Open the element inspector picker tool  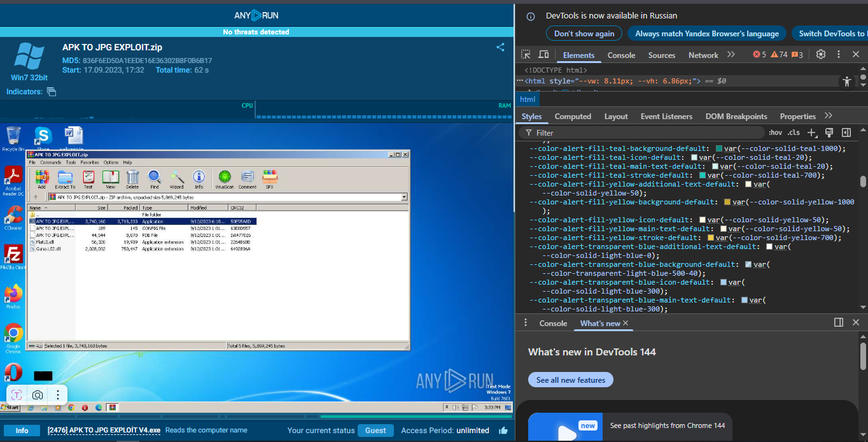tap(526, 55)
